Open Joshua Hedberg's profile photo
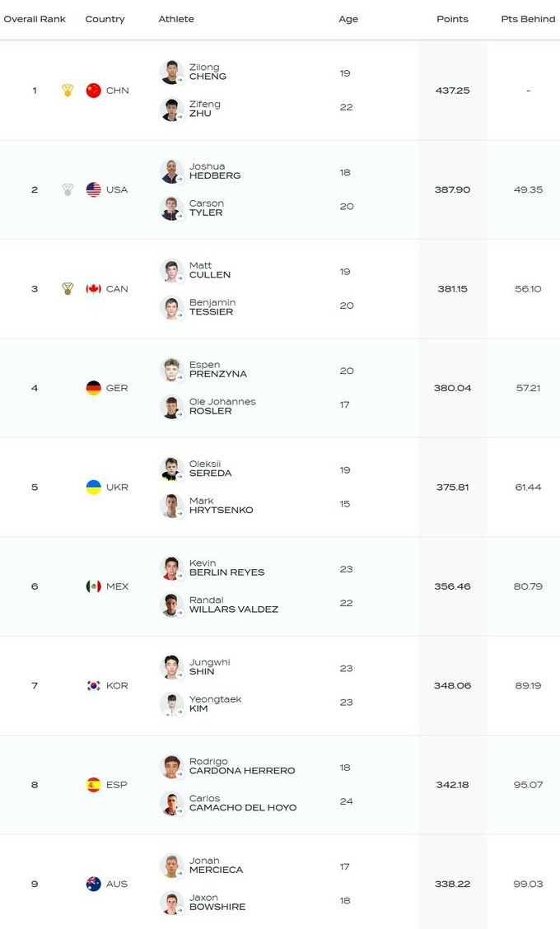This screenshot has height=929, width=560. [x=171, y=171]
